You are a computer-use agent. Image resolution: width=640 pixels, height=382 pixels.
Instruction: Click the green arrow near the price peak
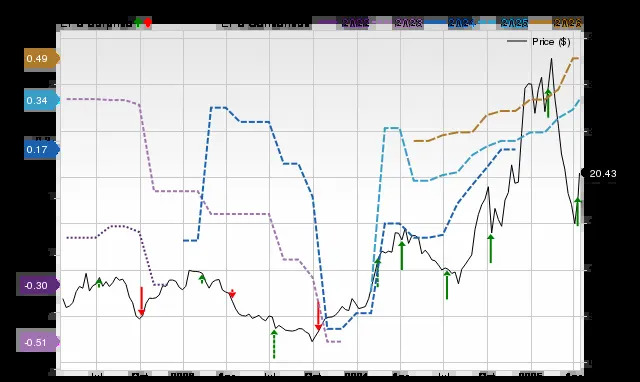point(548,103)
